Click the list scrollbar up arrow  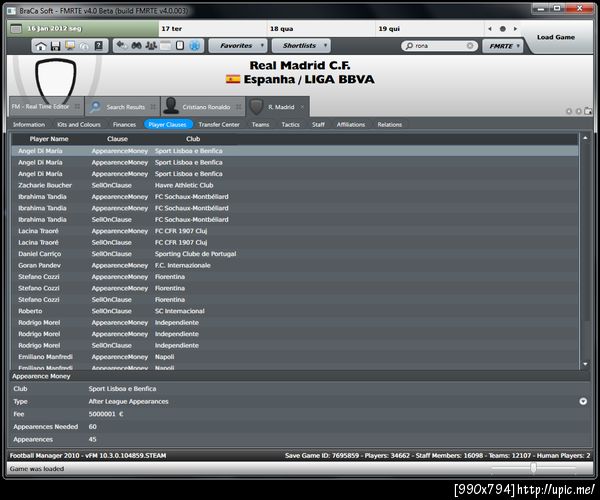[x=585, y=138]
